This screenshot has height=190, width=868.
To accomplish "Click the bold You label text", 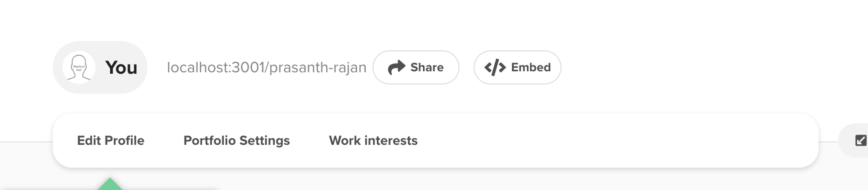I will [x=121, y=68].
